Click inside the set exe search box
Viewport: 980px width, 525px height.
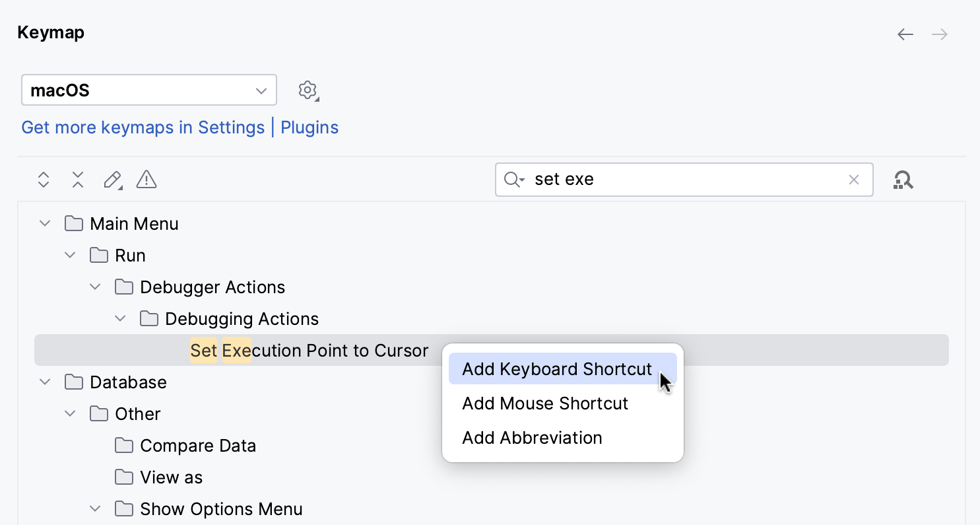[x=660, y=179]
